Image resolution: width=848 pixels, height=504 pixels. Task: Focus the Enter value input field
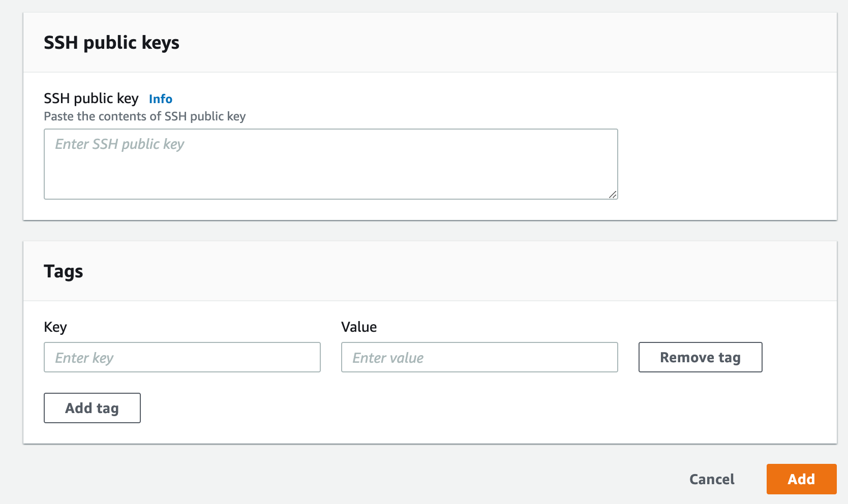click(479, 357)
